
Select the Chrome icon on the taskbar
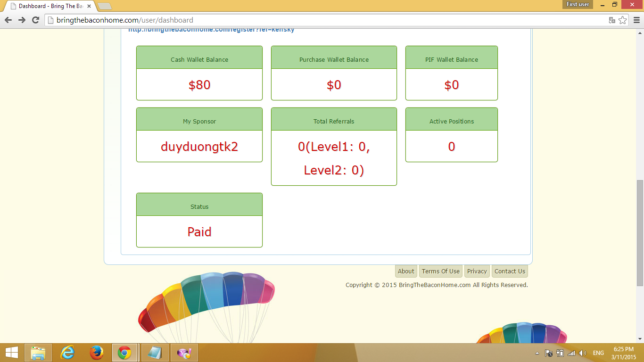pos(125,352)
